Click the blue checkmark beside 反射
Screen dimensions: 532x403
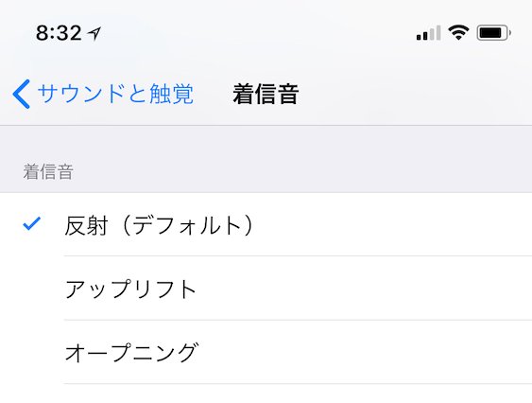[x=31, y=224]
